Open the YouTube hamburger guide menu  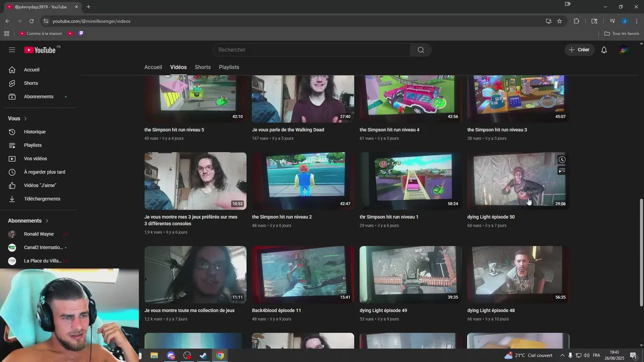[x=12, y=50]
